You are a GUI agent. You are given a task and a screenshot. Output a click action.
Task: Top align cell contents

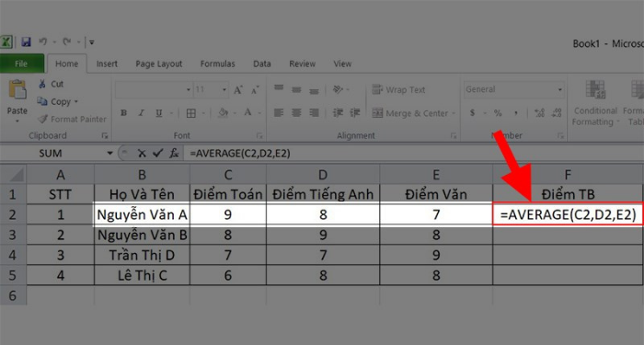(279, 88)
